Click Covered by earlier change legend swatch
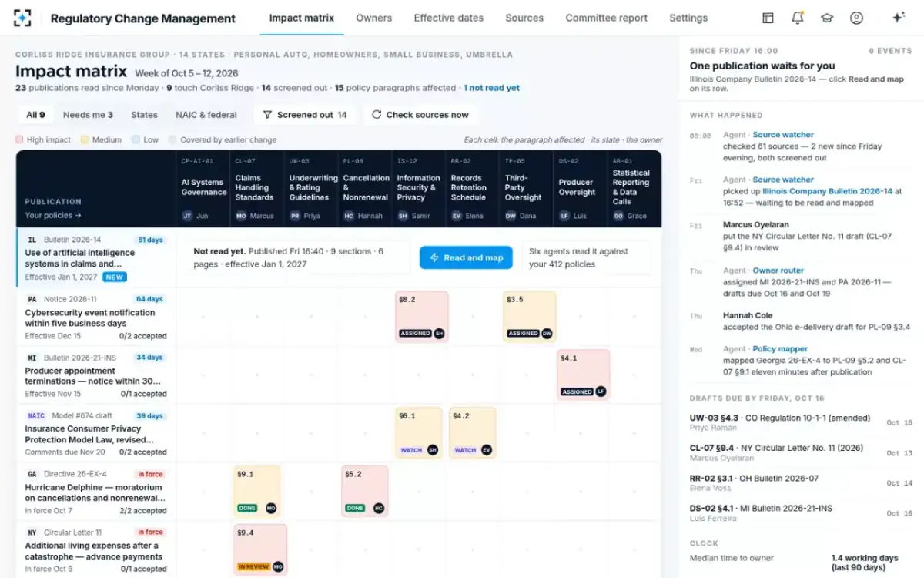The height and width of the screenshot is (578, 924). (x=172, y=140)
